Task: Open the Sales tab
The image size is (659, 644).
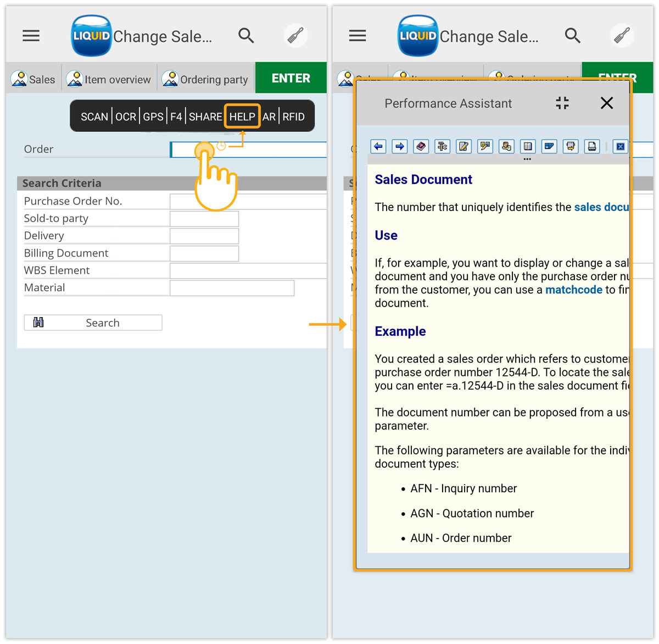Action: 33,79
